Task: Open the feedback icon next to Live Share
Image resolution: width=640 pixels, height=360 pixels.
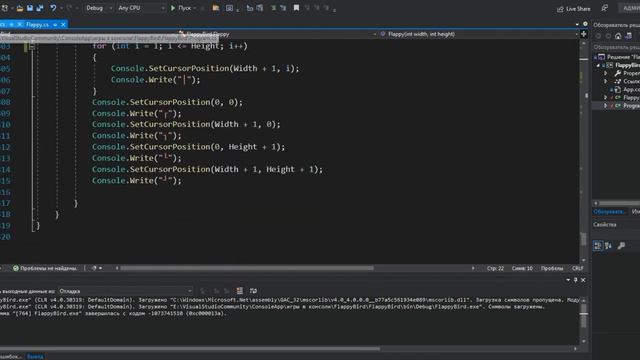Action: coord(604,8)
